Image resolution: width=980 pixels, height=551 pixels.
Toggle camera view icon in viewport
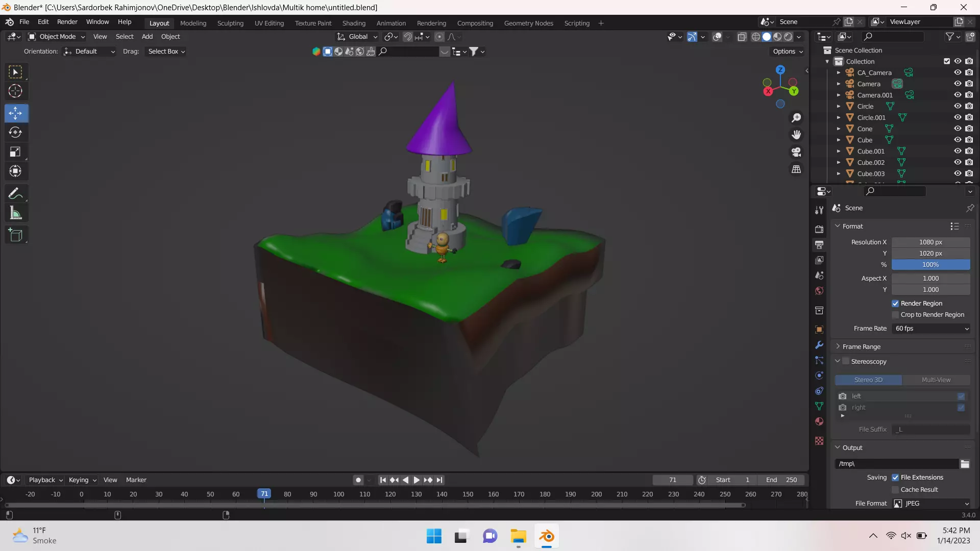796,152
